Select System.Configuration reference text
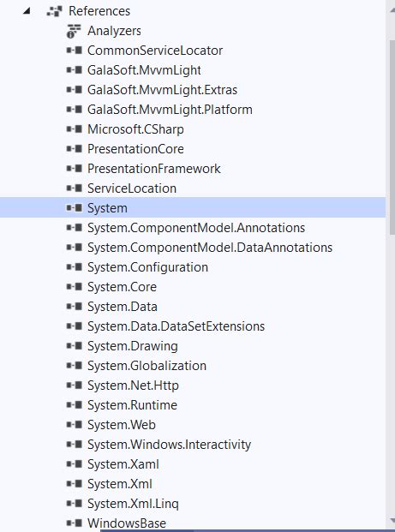The width and height of the screenshot is (395, 532). click(x=147, y=267)
